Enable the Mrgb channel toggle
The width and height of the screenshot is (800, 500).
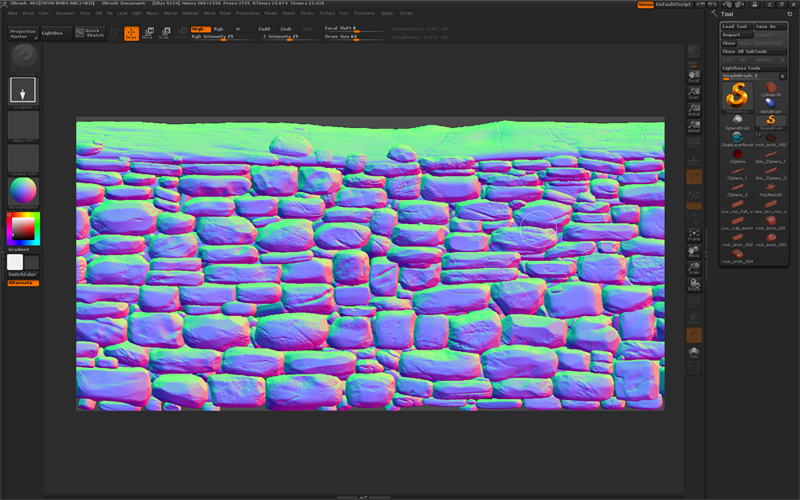point(199,29)
